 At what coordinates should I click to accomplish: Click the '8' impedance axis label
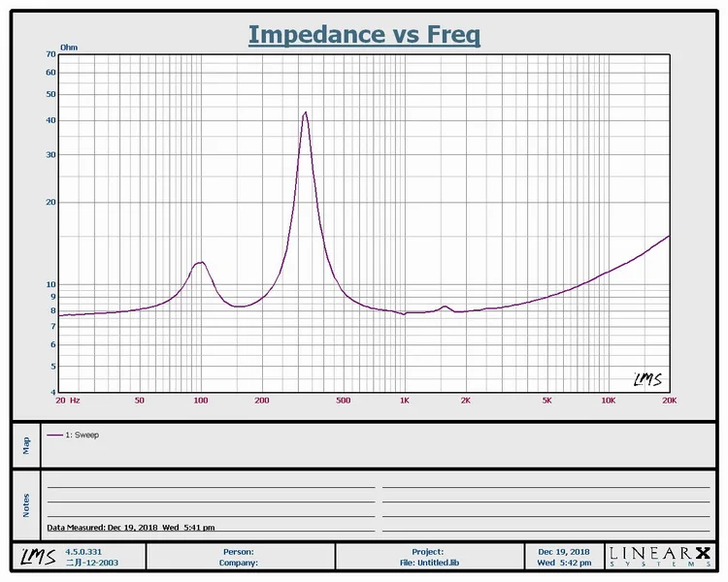pos(53,311)
